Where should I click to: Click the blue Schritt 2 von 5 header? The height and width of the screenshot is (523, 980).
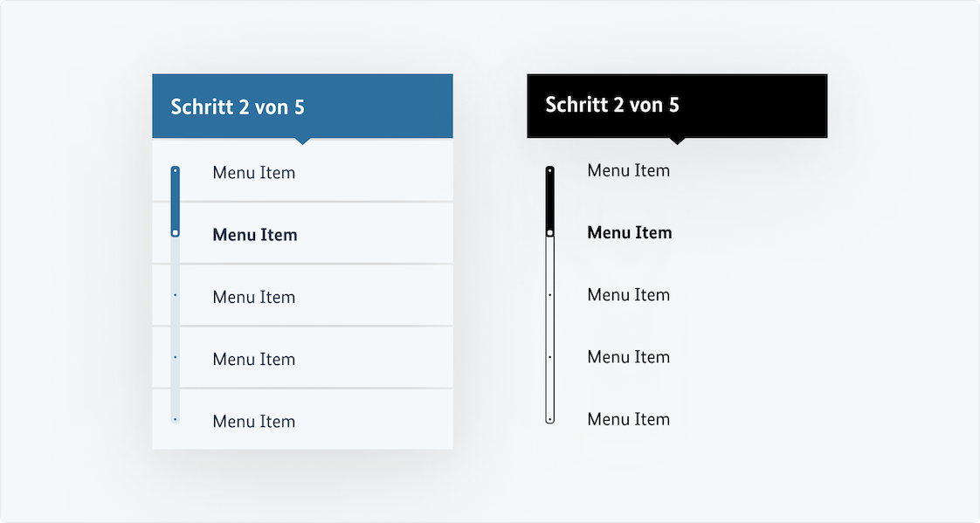pyautogui.click(x=302, y=107)
